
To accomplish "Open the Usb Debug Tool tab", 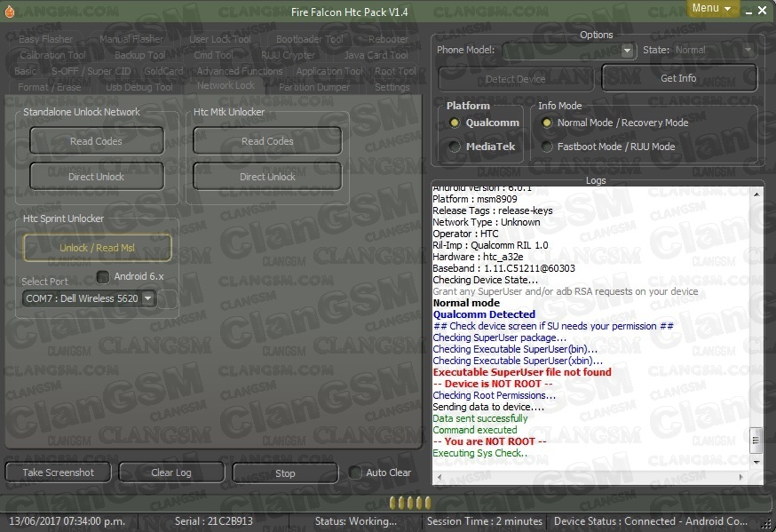I will pyautogui.click(x=139, y=87).
